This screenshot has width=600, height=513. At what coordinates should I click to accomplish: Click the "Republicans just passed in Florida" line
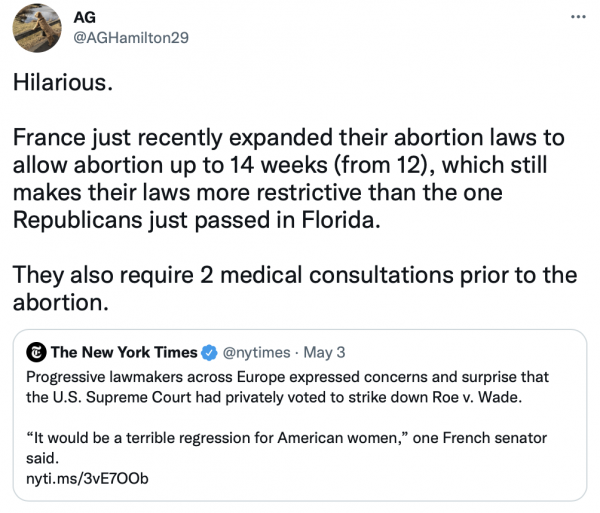(x=196, y=220)
